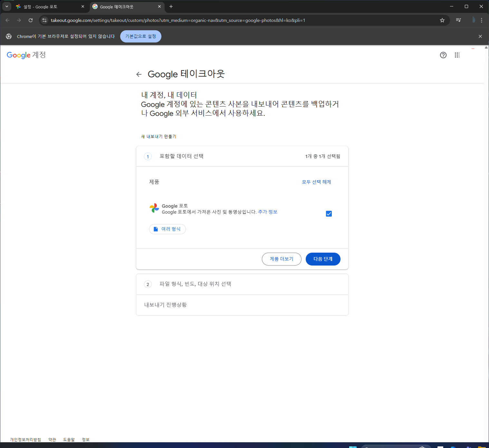Click the 1개 중 1개 선택됨 status text
This screenshot has height=448, width=489.
point(323,156)
